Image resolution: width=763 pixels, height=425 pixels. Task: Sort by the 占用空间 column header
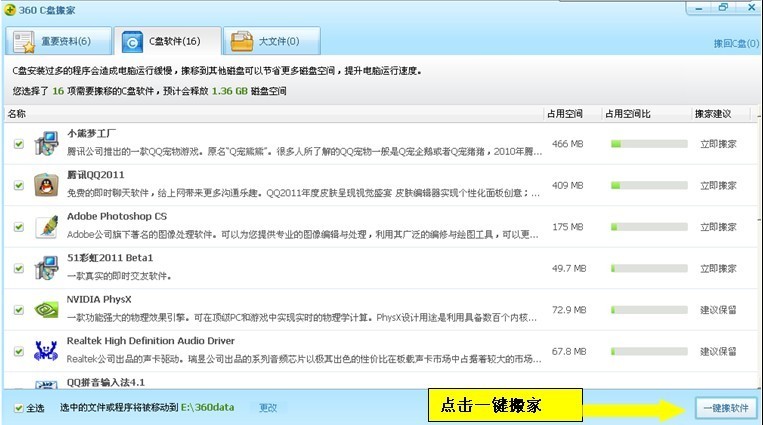(564, 114)
